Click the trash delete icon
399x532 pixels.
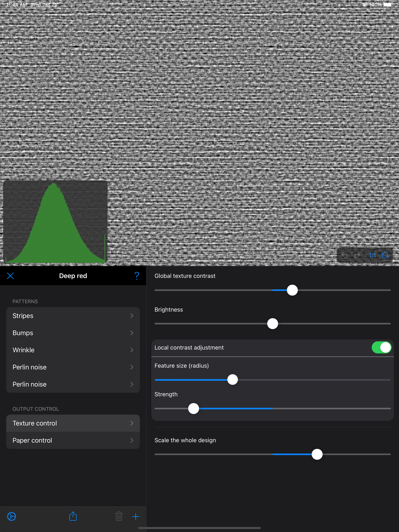(x=119, y=516)
